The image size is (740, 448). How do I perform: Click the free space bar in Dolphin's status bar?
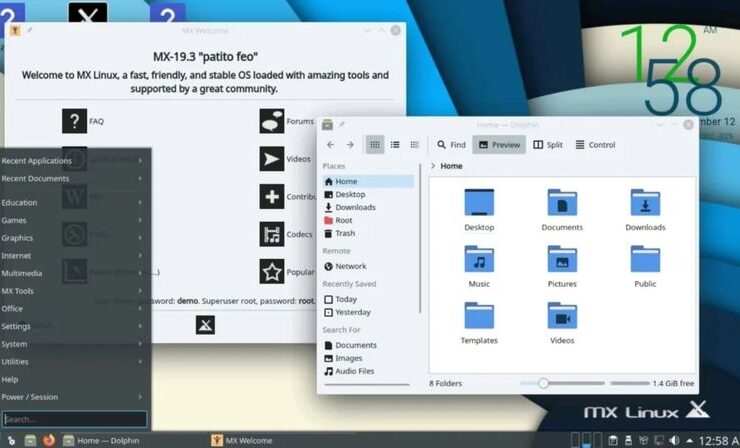[x=630, y=383]
